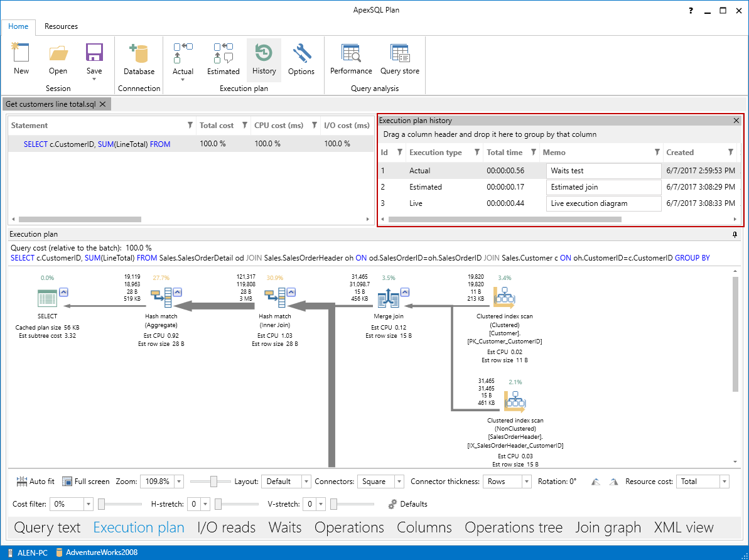Select the SELECT operator node icon

tap(47, 298)
